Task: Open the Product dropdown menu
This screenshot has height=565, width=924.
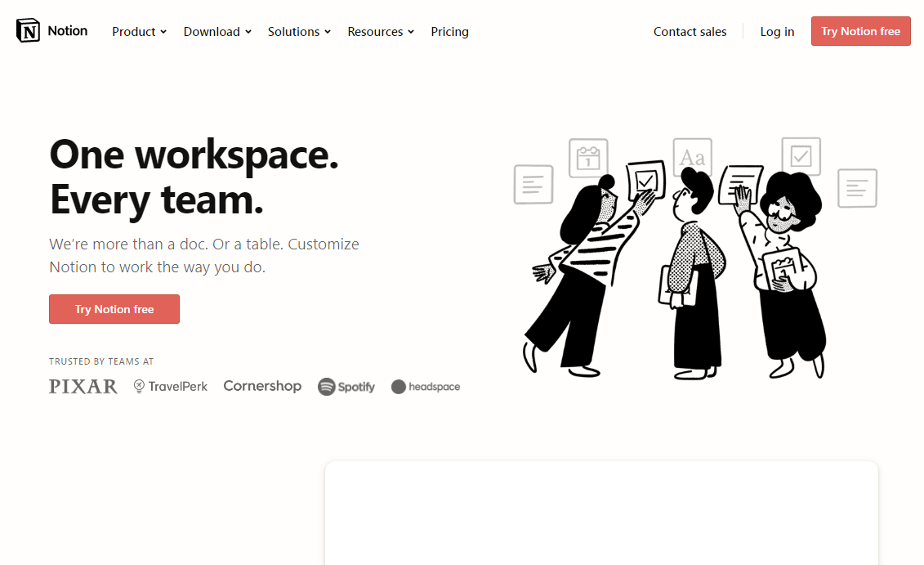Action: point(139,32)
